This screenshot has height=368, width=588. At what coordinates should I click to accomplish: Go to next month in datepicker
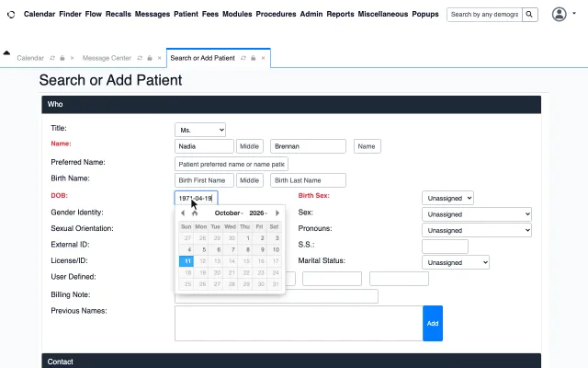pyautogui.click(x=277, y=213)
